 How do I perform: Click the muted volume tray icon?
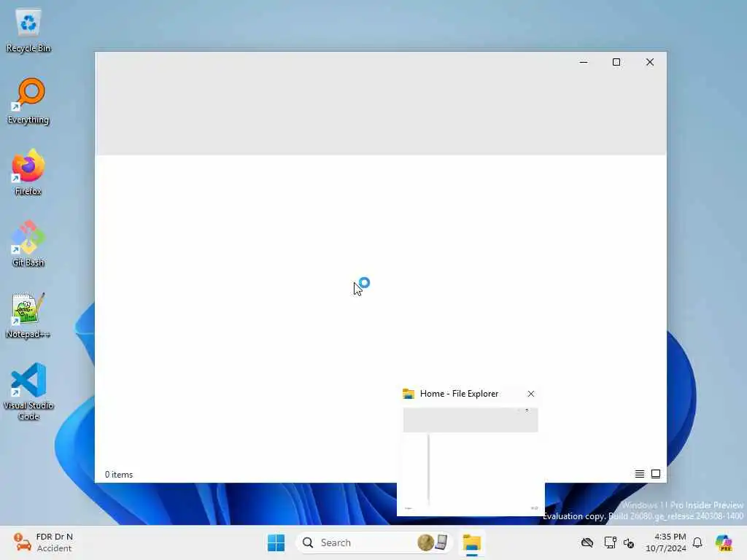[x=629, y=542]
